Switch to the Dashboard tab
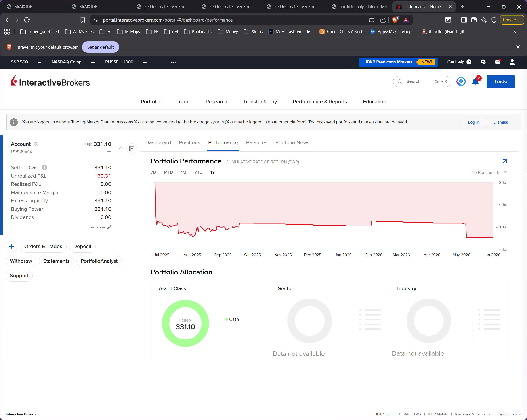The height and width of the screenshot is (420, 527). (x=158, y=143)
